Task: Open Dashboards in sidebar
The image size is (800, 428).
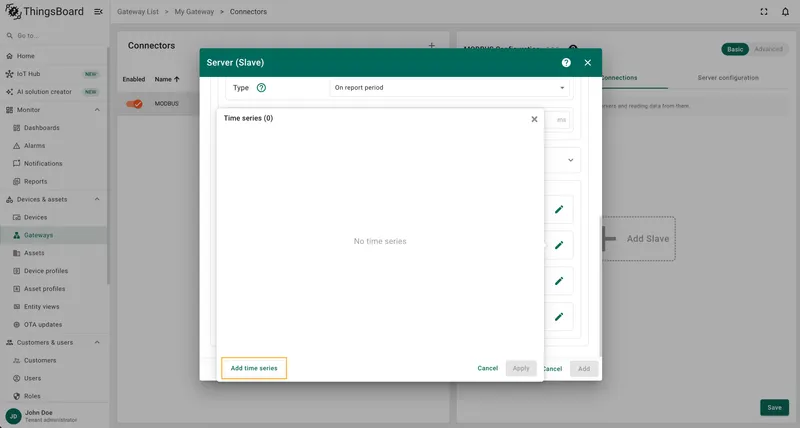Action: pyautogui.click(x=54, y=128)
